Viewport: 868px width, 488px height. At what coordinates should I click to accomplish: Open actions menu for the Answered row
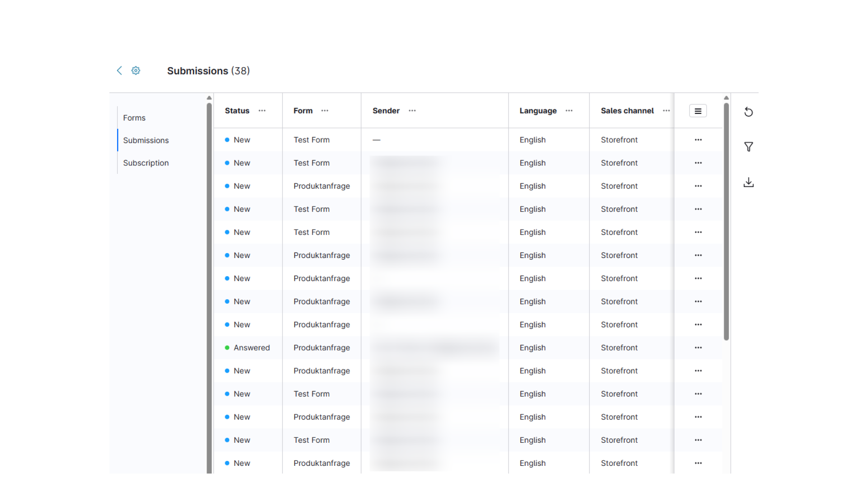tap(698, 347)
